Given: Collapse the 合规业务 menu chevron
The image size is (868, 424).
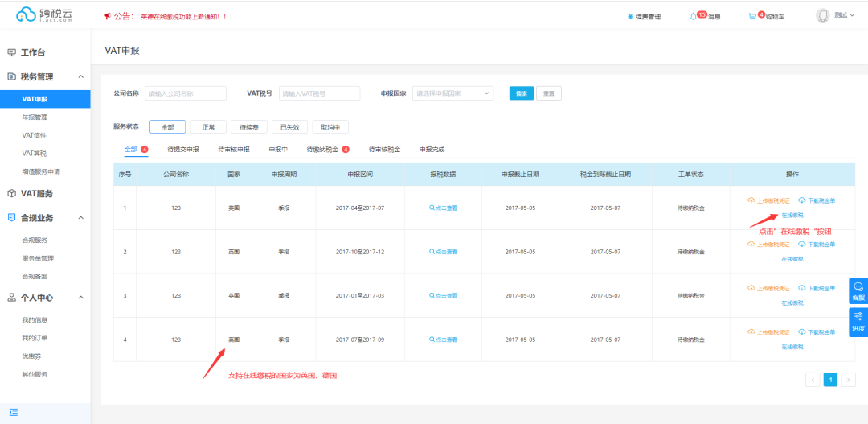Looking at the screenshot, I should 81,217.
